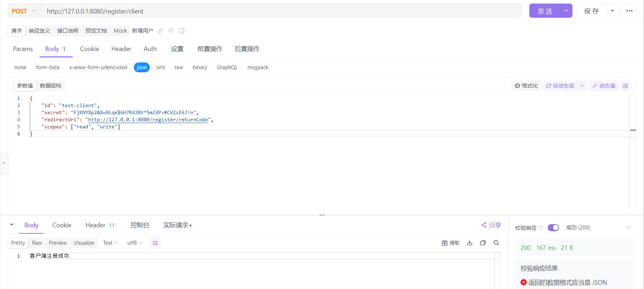Select the GraphQL body type
This screenshot has width=644, height=289.
click(x=227, y=67)
